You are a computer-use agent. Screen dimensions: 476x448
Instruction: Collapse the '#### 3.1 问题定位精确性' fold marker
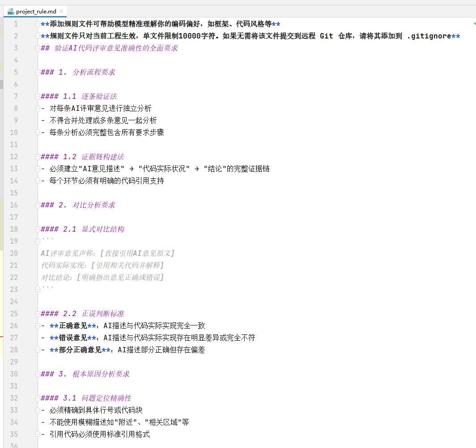pyautogui.click(x=38, y=398)
